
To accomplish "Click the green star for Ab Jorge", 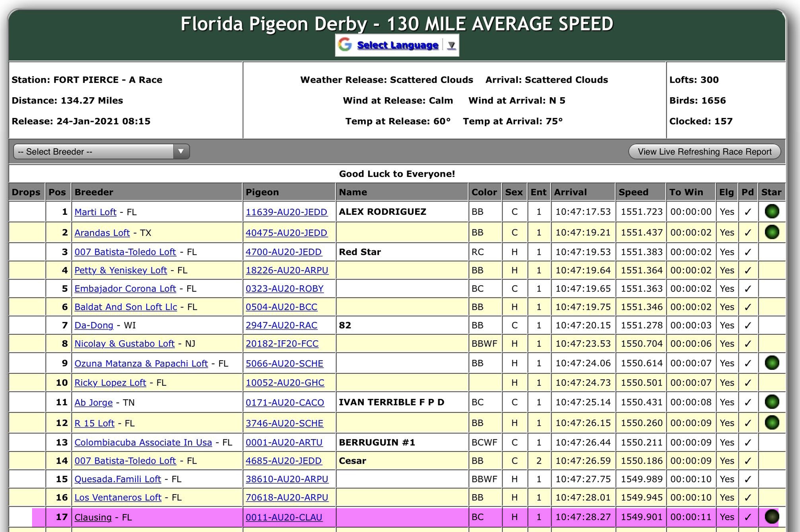I will coord(771,402).
